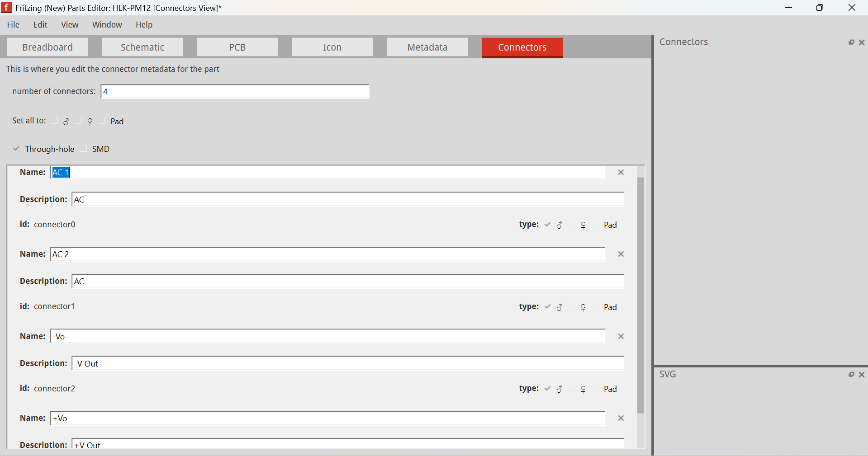Set connector0 type to female
This screenshot has width=868, height=456.
click(579, 225)
